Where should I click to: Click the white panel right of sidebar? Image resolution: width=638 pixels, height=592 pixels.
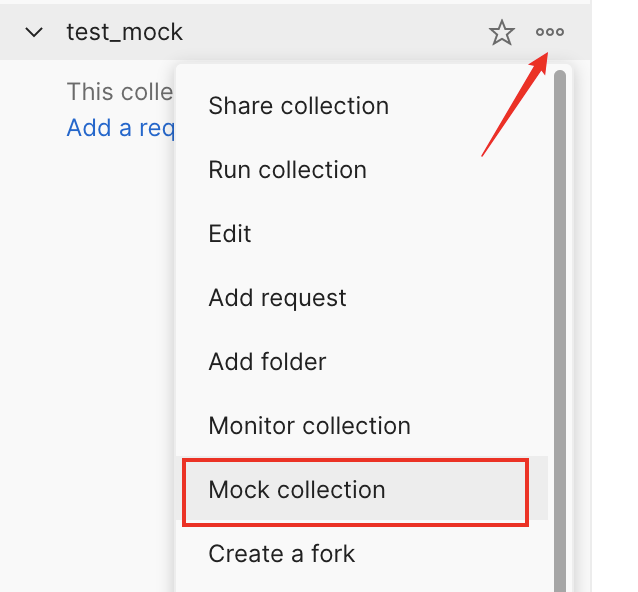tap(615, 300)
